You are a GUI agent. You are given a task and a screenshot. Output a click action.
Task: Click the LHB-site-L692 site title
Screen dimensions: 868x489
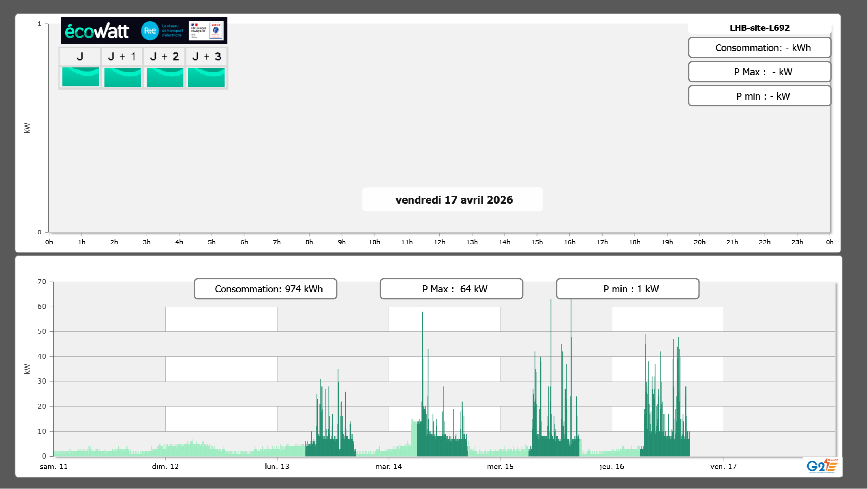pos(759,28)
